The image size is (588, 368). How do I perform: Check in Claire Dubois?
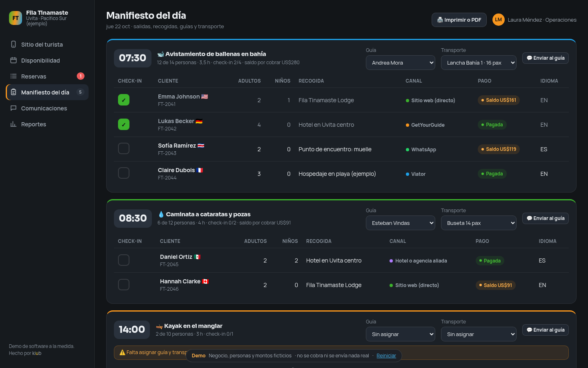click(124, 173)
